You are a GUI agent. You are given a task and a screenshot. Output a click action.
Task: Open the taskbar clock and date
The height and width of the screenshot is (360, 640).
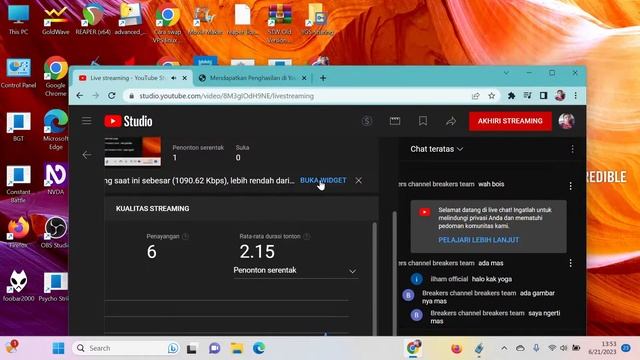[x=602, y=348]
